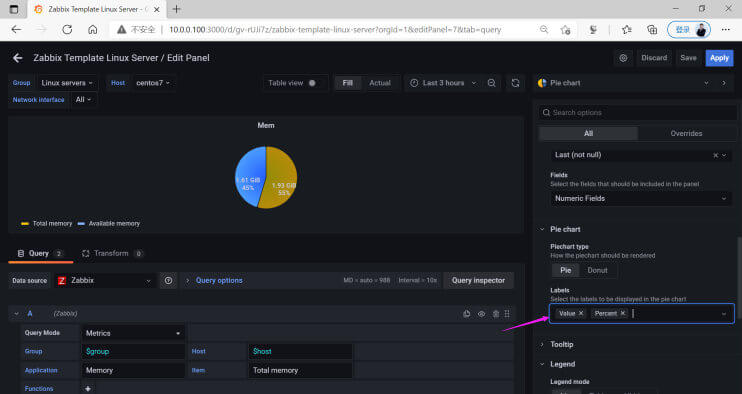Image resolution: width=742 pixels, height=394 pixels.
Task: Discard panel changes
Action: pyautogui.click(x=654, y=58)
